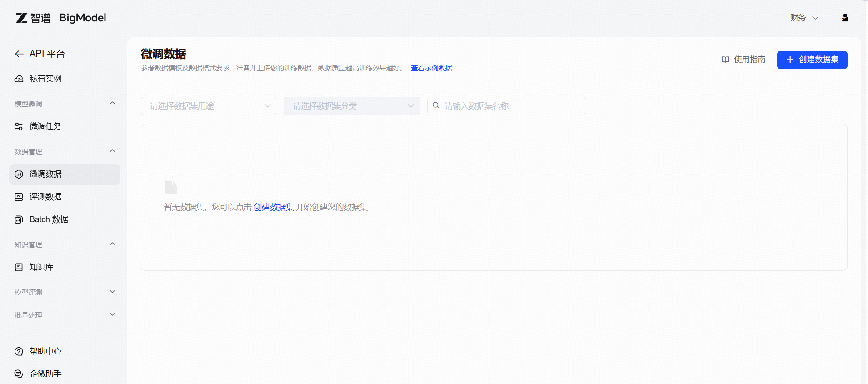
Task: Click the back arrow beside API 平台
Action: (x=19, y=54)
